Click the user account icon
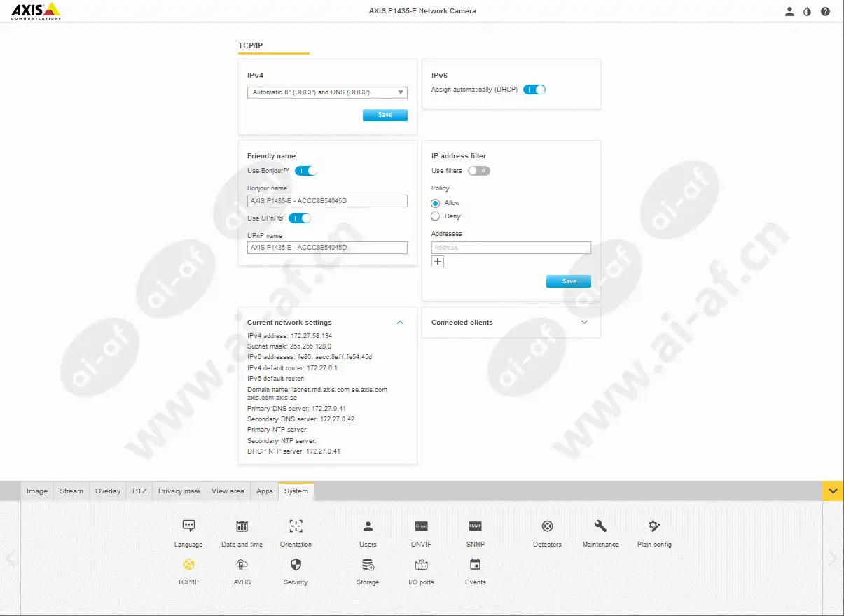 pos(789,11)
